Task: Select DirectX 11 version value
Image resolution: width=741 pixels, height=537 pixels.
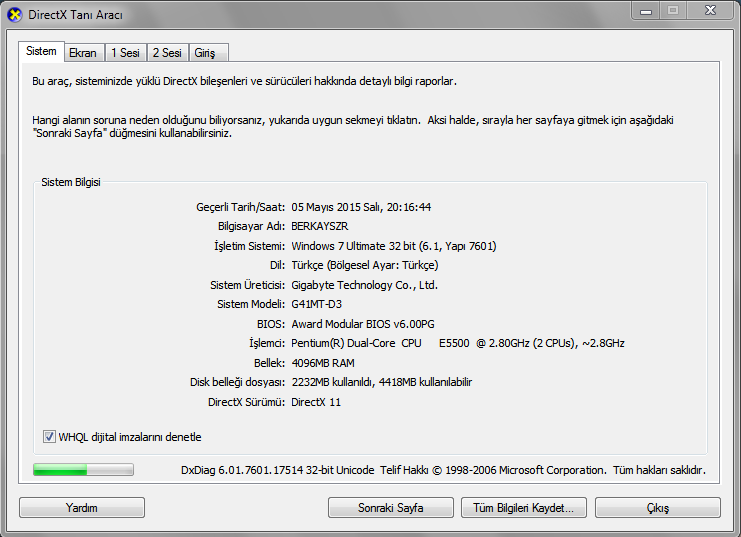Action: [316, 402]
